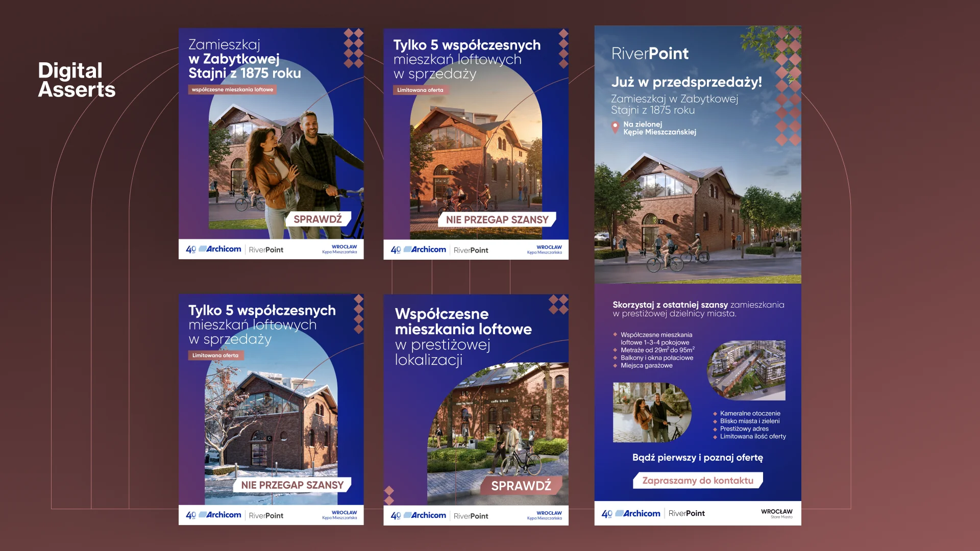Click the couple photo thumbnail on the tall banner

click(652, 412)
